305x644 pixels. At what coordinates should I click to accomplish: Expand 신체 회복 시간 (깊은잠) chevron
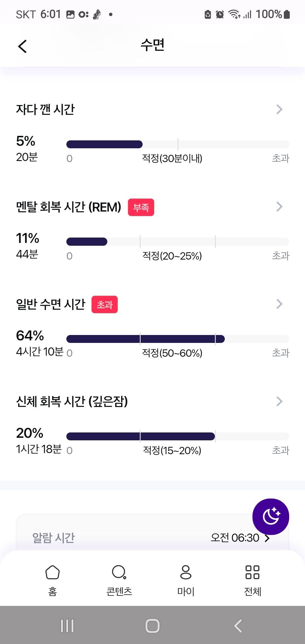pos(279,401)
